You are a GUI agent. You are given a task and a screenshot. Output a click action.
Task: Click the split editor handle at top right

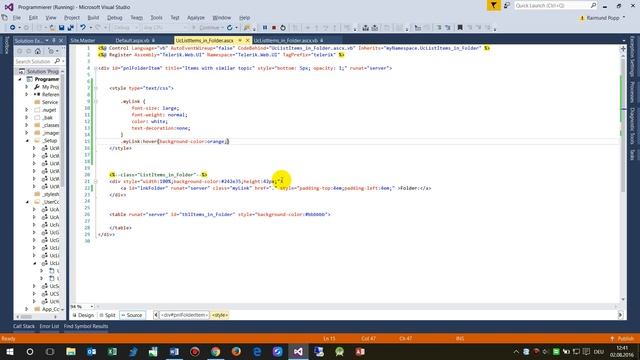623,49
